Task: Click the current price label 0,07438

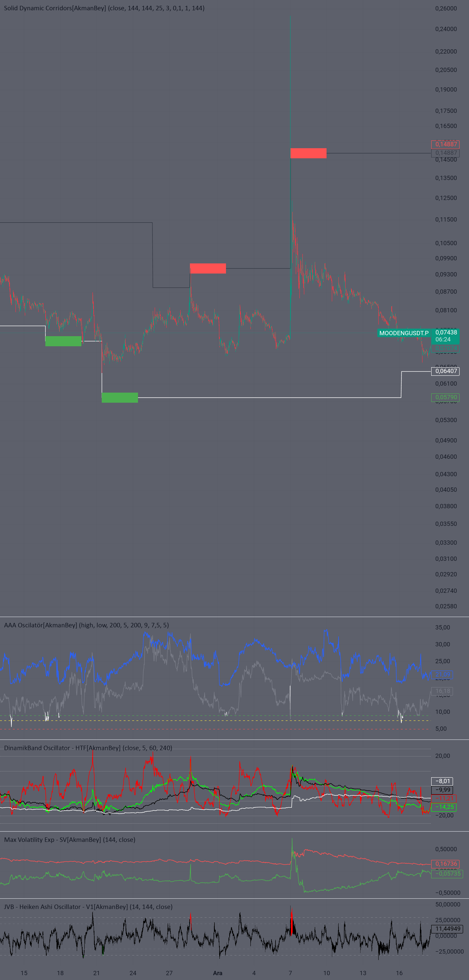Action: tap(446, 332)
